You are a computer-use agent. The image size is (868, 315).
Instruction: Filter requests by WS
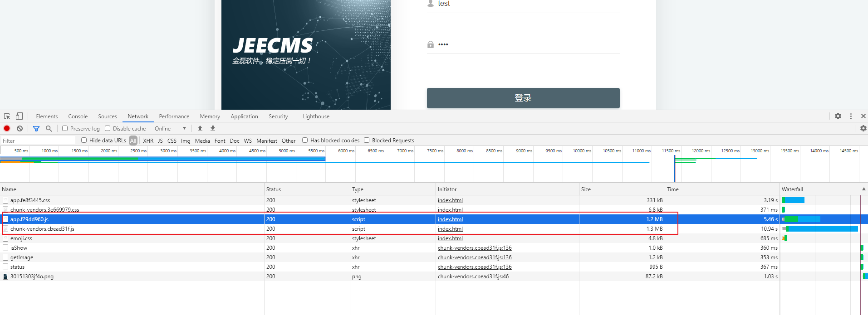pyautogui.click(x=248, y=141)
